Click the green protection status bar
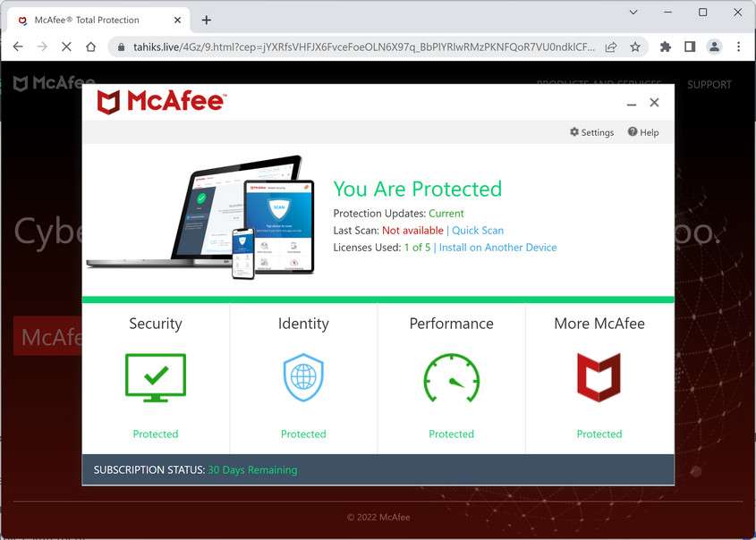 [378, 300]
